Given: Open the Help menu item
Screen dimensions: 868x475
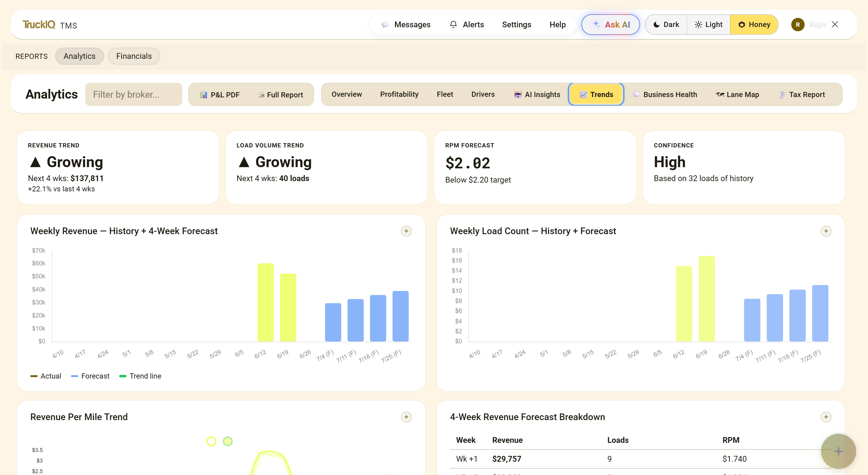Looking at the screenshot, I should (557, 25).
